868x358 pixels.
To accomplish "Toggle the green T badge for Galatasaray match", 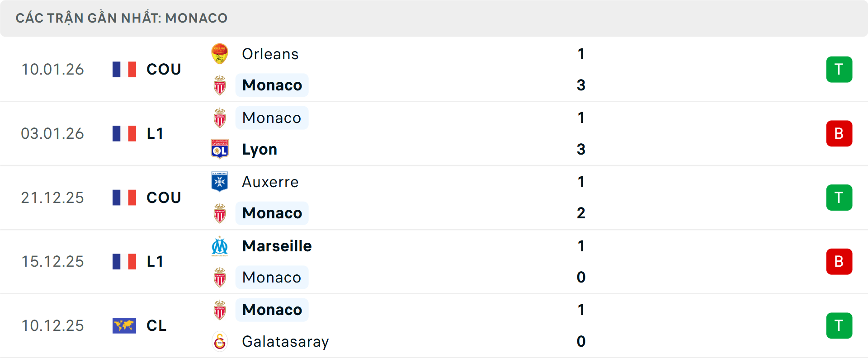I will coord(840,325).
